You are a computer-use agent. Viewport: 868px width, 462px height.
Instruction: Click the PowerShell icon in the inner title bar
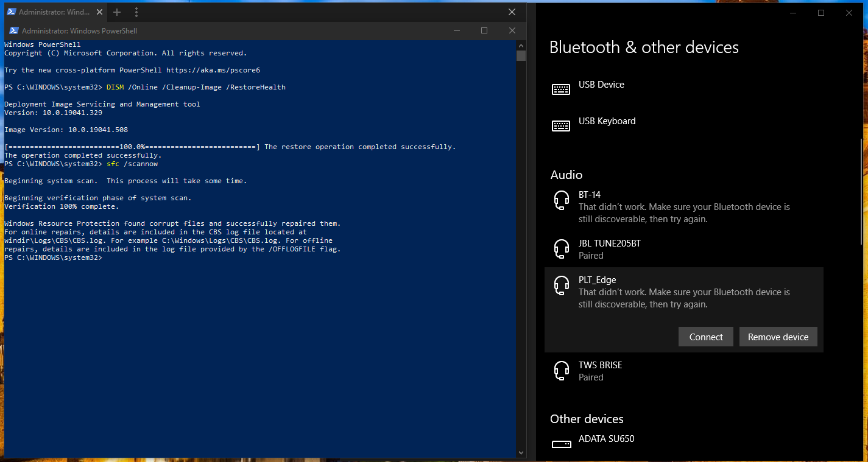(13, 31)
